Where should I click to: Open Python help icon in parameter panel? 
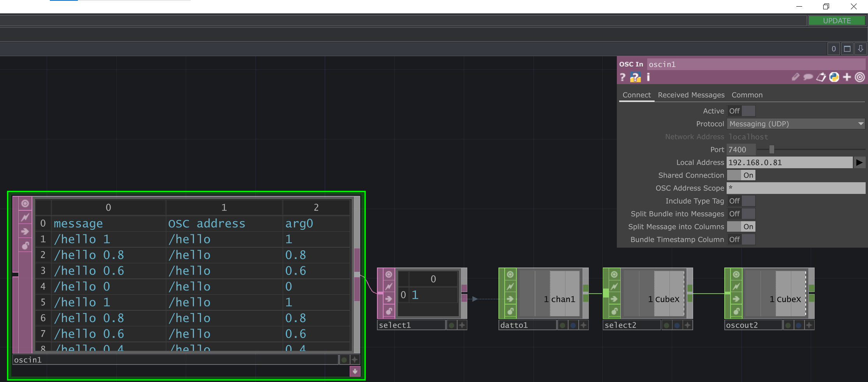tap(635, 77)
